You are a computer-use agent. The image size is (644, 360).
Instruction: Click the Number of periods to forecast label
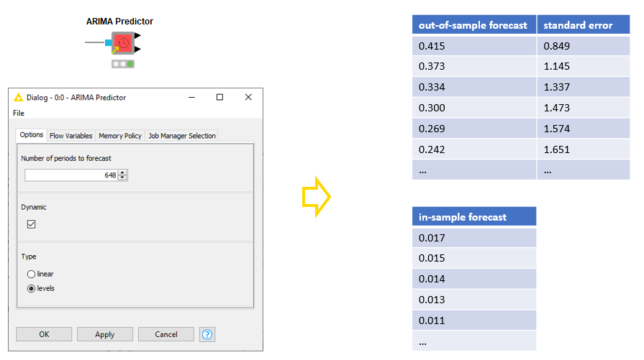pos(66,158)
